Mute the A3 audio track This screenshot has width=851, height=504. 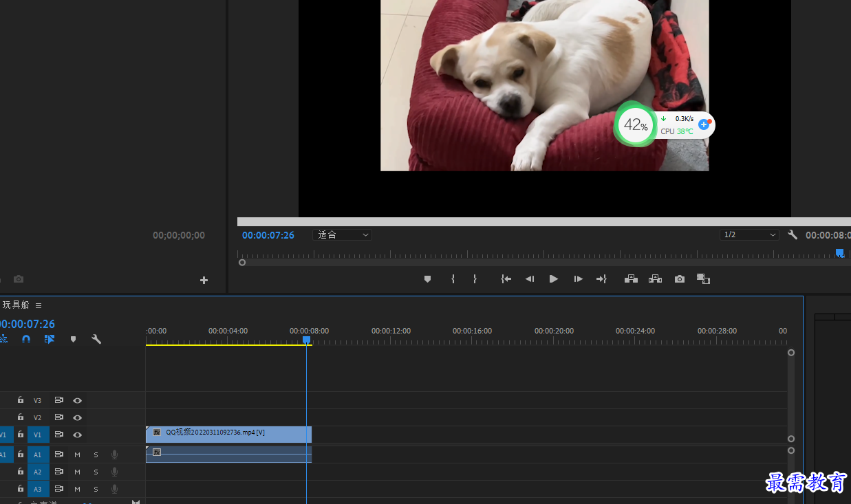pyautogui.click(x=78, y=489)
